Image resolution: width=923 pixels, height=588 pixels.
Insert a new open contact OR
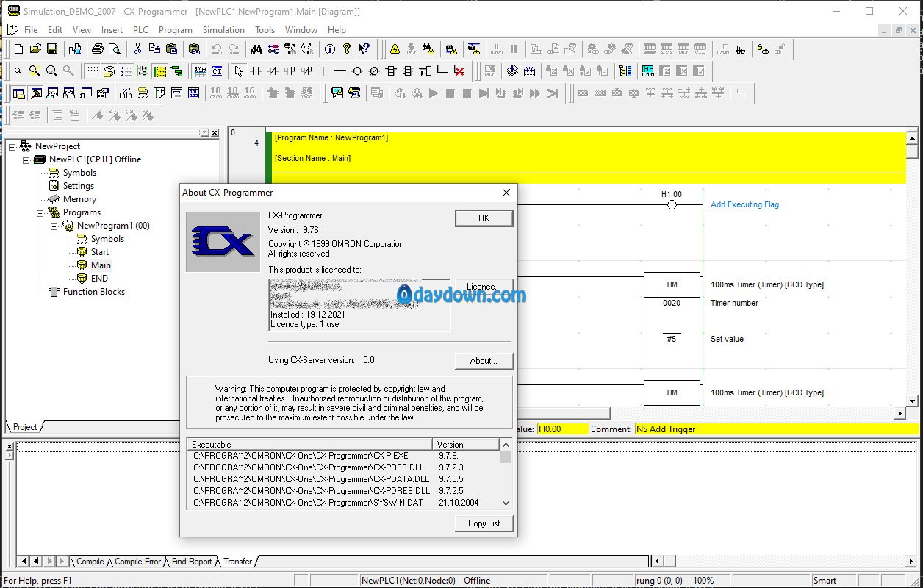(x=290, y=71)
